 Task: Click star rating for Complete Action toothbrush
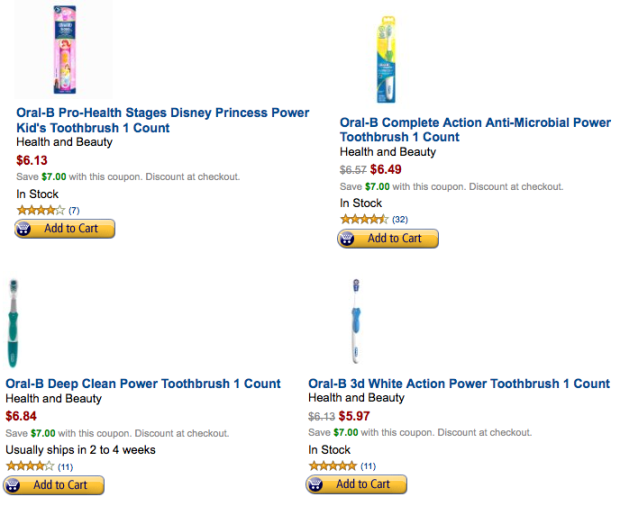(364, 219)
